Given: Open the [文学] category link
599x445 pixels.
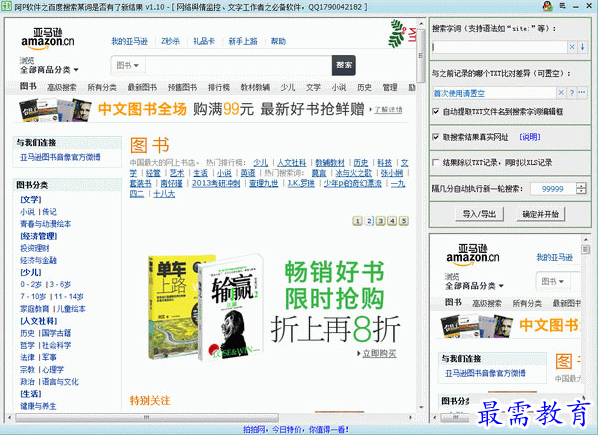Looking at the screenshot, I should pos(31,199).
